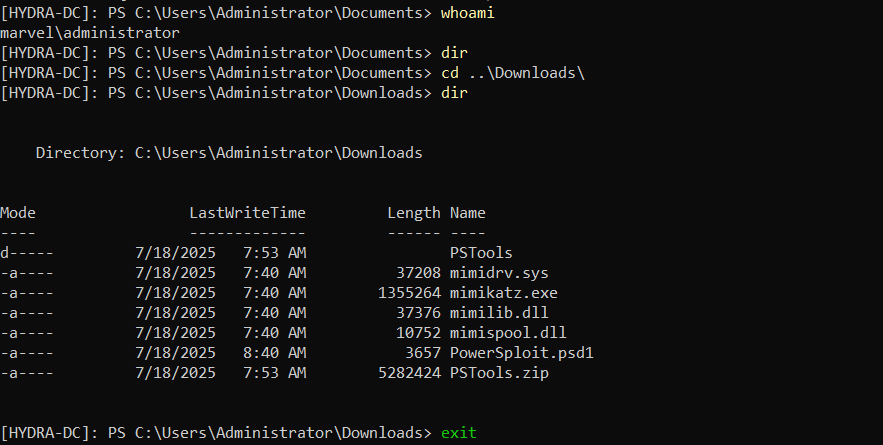Click the PSTools.zip entry

[499, 373]
